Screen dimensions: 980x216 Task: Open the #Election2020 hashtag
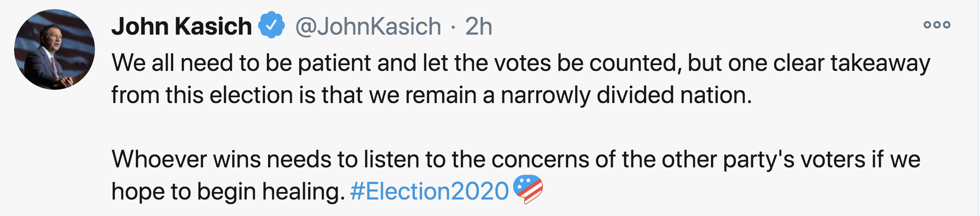point(429,191)
